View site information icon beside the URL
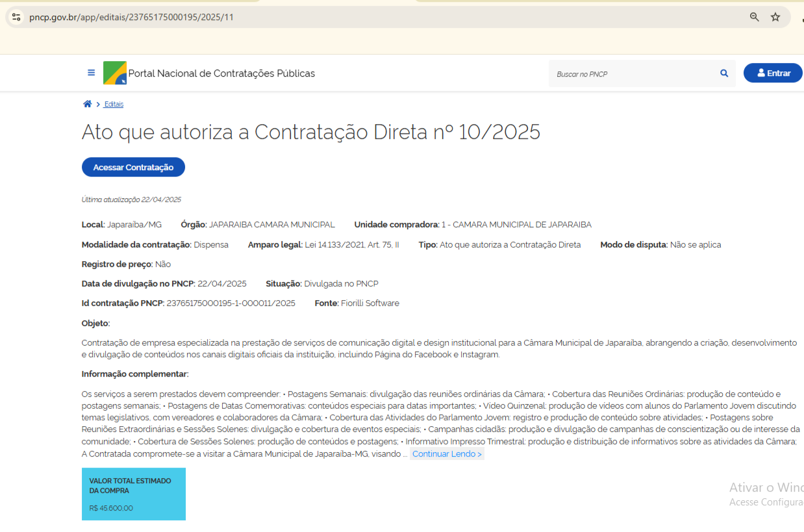 point(17,18)
